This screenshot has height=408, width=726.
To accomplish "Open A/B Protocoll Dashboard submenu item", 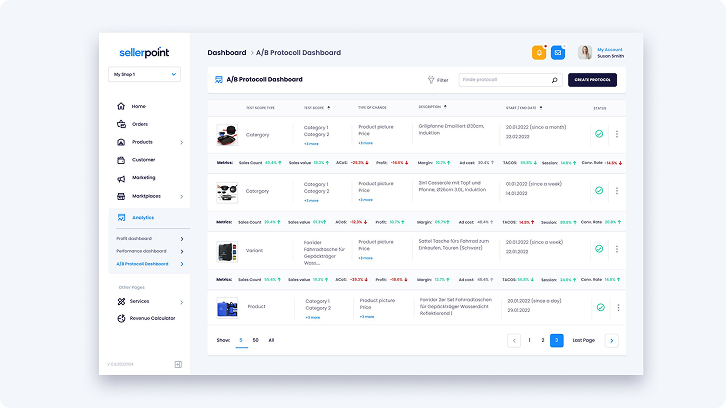I will (x=142, y=264).
